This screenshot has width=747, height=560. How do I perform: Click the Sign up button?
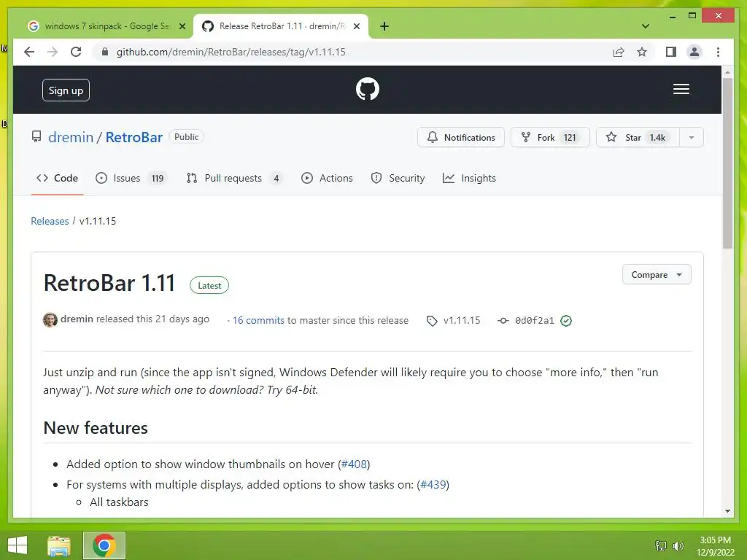click(x=66, y=90)
